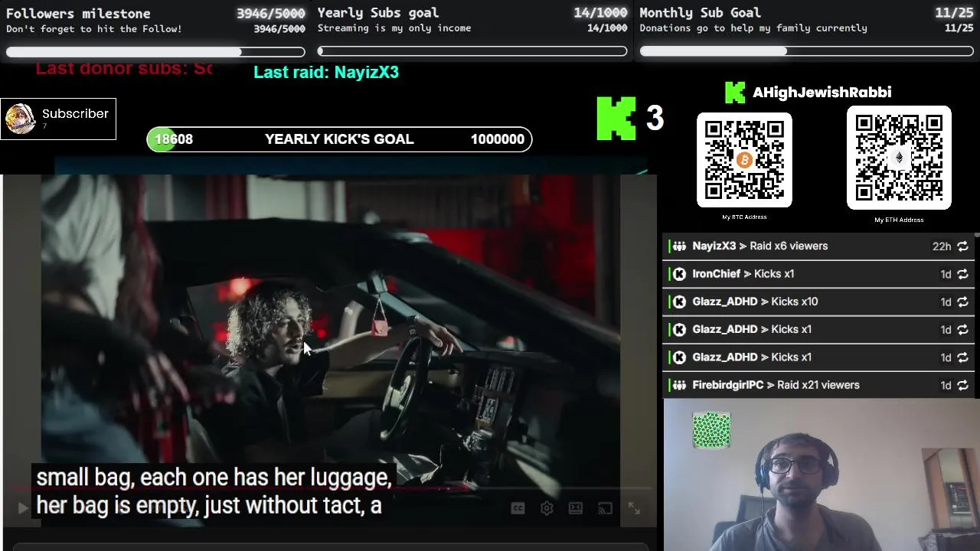
Task: Click the cast to device icon
Action: click(605, 508)
